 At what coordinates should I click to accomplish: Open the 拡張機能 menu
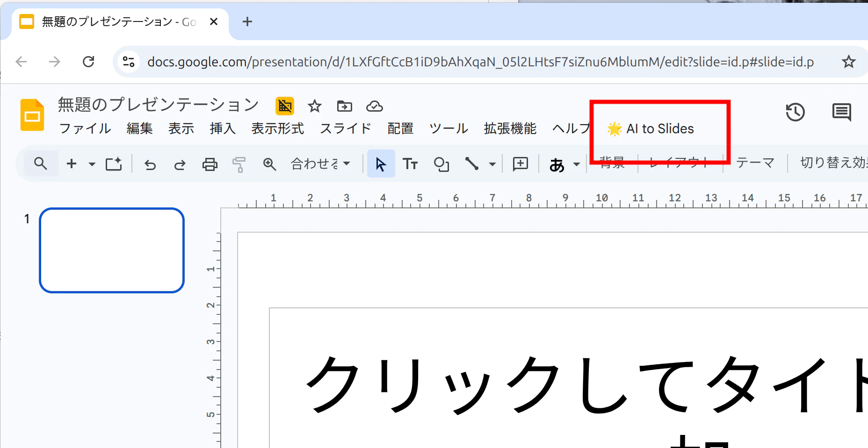pyautogui.click(x=510, y=128)
